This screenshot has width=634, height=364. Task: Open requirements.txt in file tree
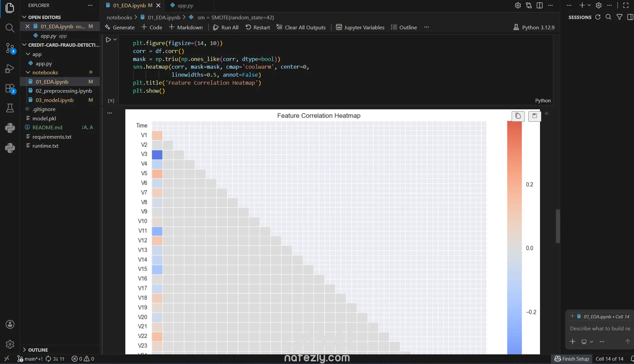coord(60,137)
